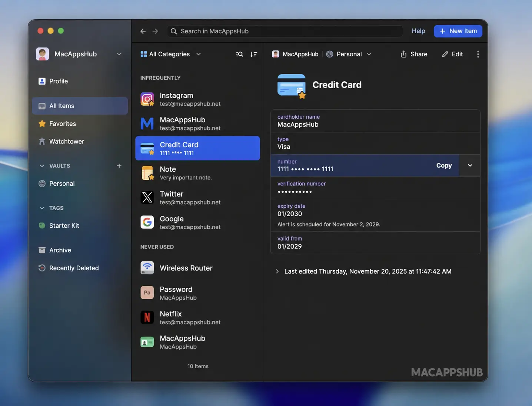Click the account avatar in sidebar
Viewport: 532px width, 406px height.
point(42,54)
